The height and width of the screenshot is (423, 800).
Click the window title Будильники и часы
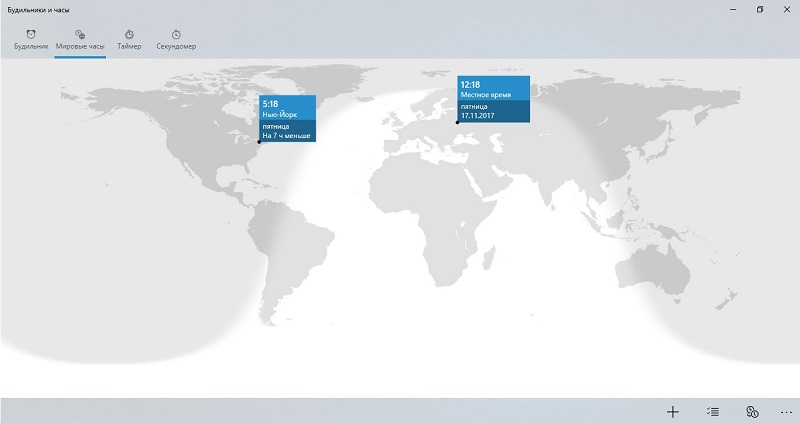coord(38,10)
